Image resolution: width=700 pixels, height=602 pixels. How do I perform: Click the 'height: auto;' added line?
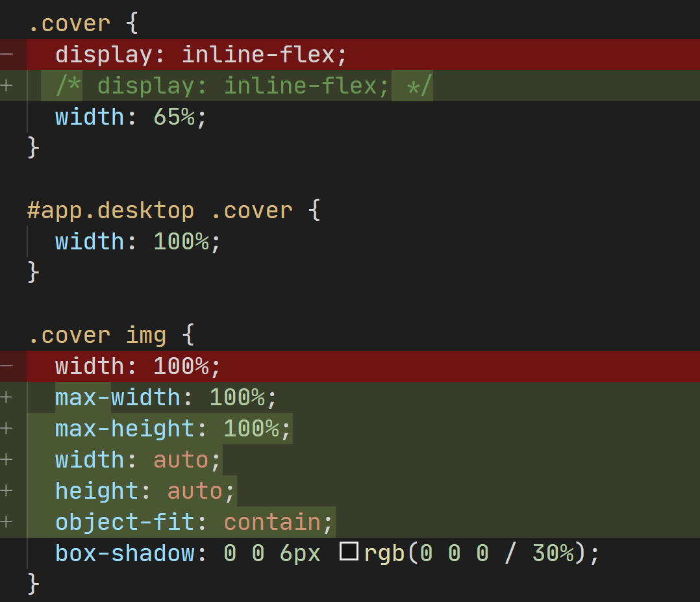145,491
